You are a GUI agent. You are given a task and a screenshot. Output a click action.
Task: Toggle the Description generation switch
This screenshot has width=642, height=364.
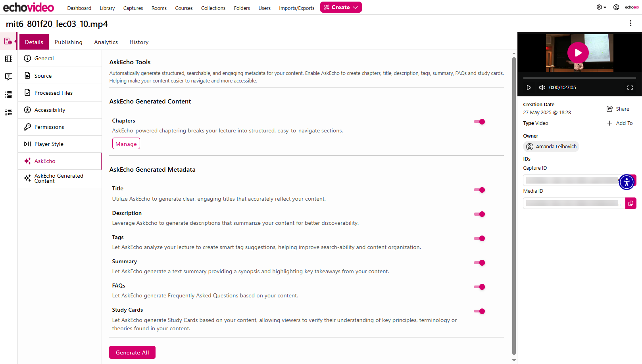click(x=479, y=214)
